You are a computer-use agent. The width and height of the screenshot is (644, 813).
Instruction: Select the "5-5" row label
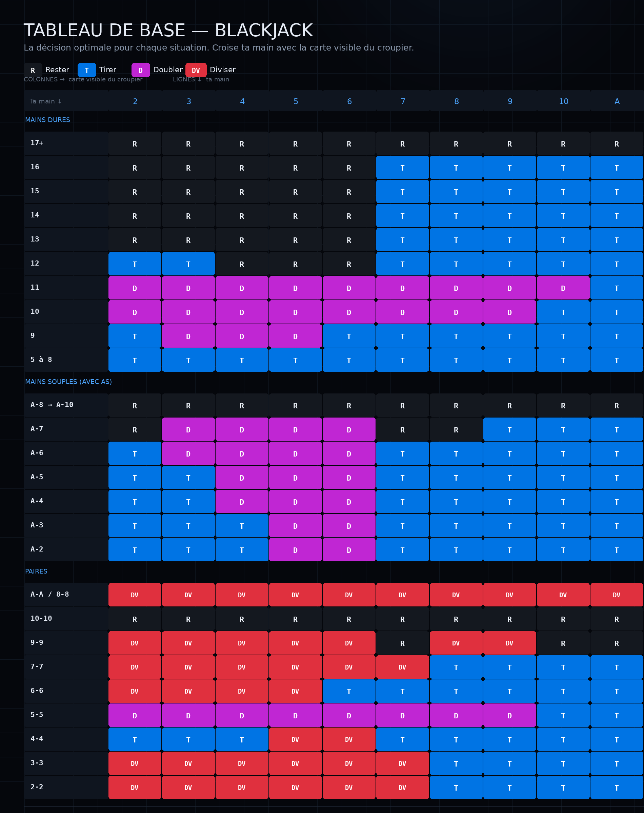(x=66, y=715)
